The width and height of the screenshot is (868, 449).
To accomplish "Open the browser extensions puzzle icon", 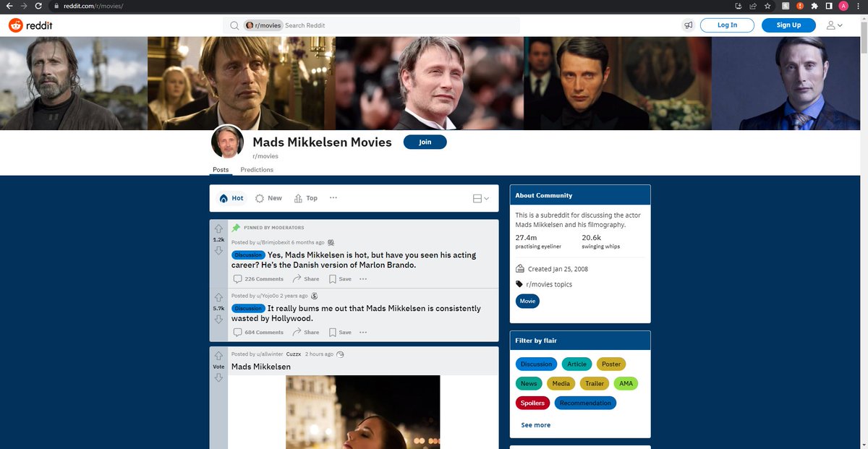I will click(x=814, y=6).
